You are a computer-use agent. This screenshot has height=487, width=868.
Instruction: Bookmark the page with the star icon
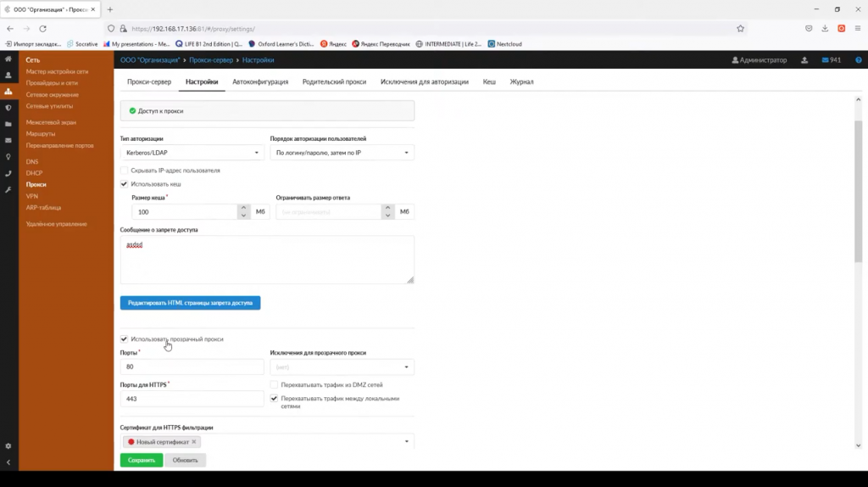pyautogui.click(x=740, y=28)
